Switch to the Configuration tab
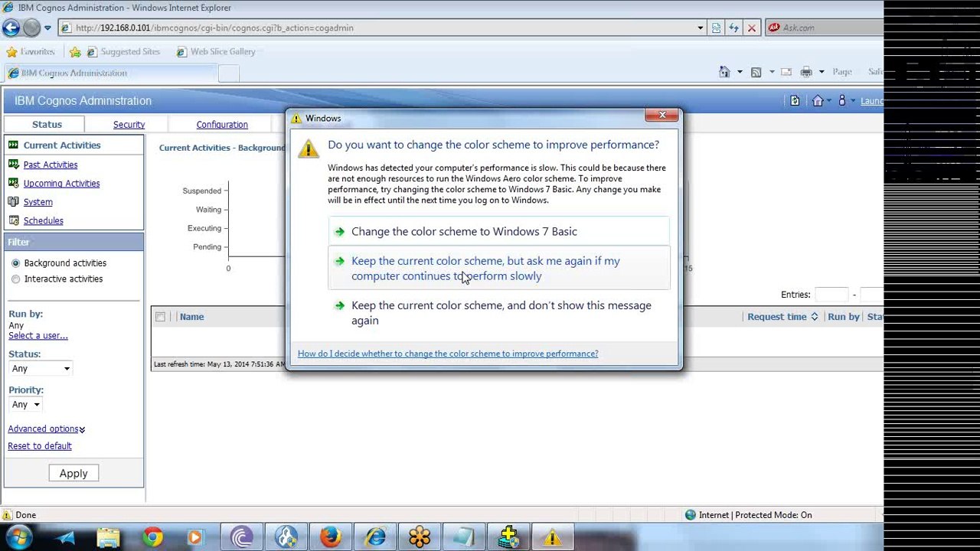The image size is (980, 551). pyautogui.click(x=222, y=125)
